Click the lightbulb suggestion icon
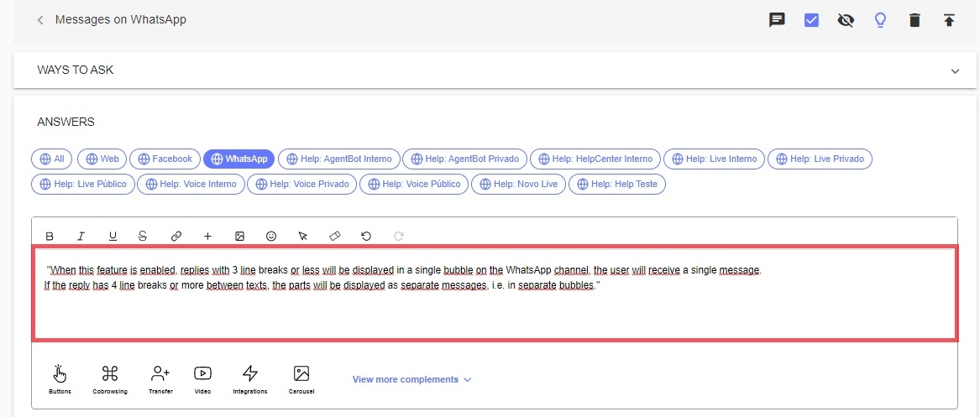Viewport: 980px width, 417px height. 880,21
